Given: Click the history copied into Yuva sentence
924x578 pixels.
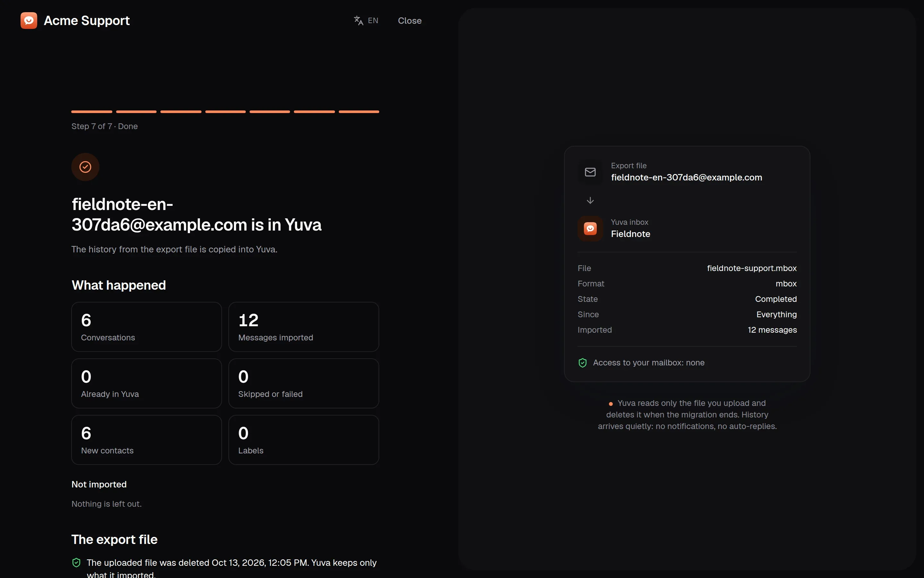Looking at the screenshot, I should [x=175, y=249].
